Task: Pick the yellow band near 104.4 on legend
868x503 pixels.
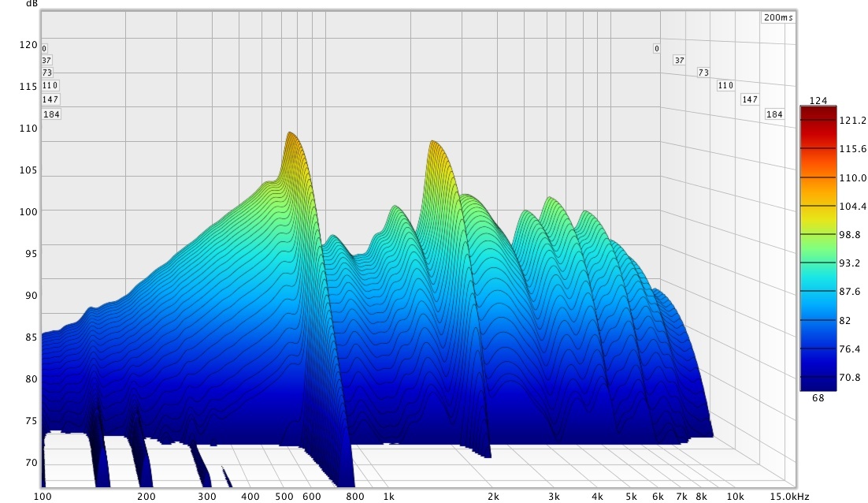Action: pos(818,207)
